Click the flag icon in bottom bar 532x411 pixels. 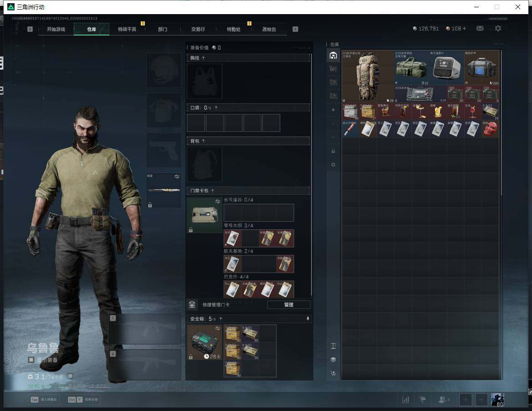click(x=423, y=400)
